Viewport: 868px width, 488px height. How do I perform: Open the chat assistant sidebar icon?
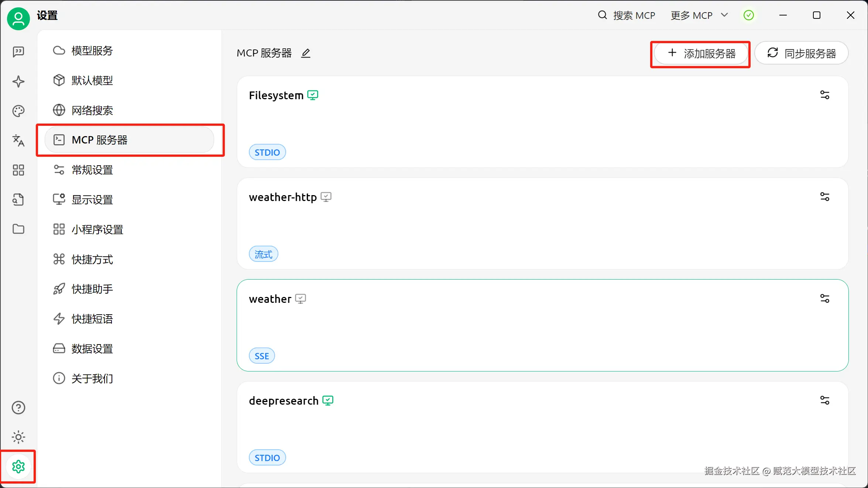[18, 52]
